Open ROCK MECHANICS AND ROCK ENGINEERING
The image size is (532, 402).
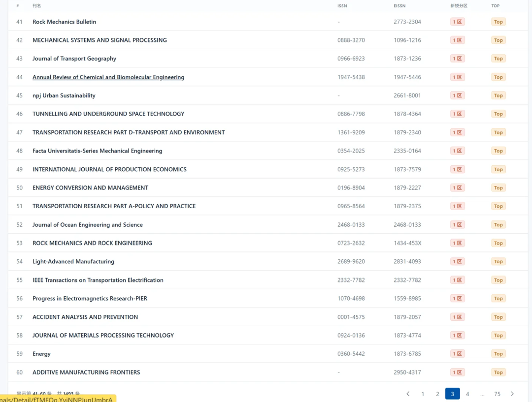coord(92,243)
